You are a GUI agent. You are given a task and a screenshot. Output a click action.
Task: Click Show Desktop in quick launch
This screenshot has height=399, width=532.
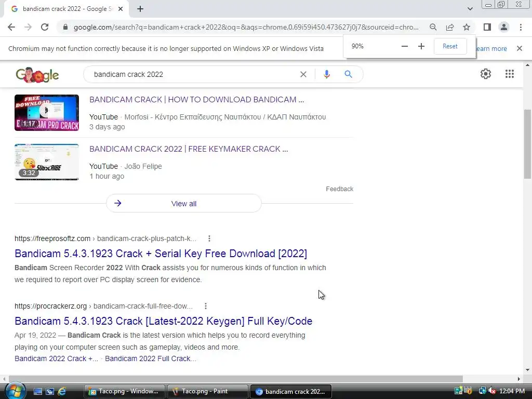(37, 392)
